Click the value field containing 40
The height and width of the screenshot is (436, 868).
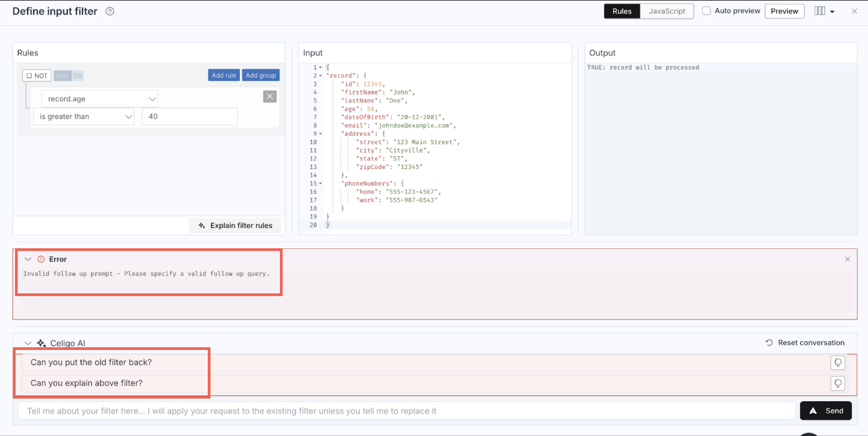pos(189,116)
